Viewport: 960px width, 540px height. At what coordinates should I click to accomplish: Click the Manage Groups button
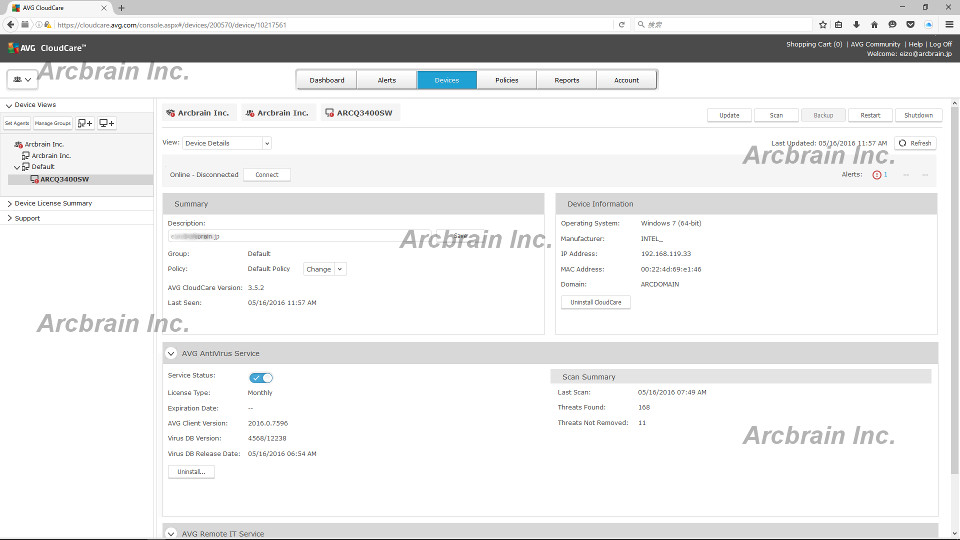click(x=53, y=123)
